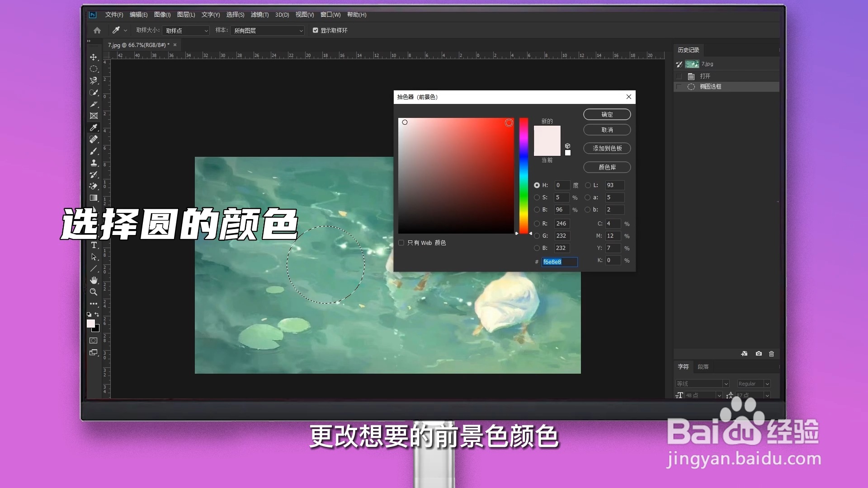Select the R red radio button
This screenshot has height=488, width=868.
pyautogui.click(x=537, y=224)
